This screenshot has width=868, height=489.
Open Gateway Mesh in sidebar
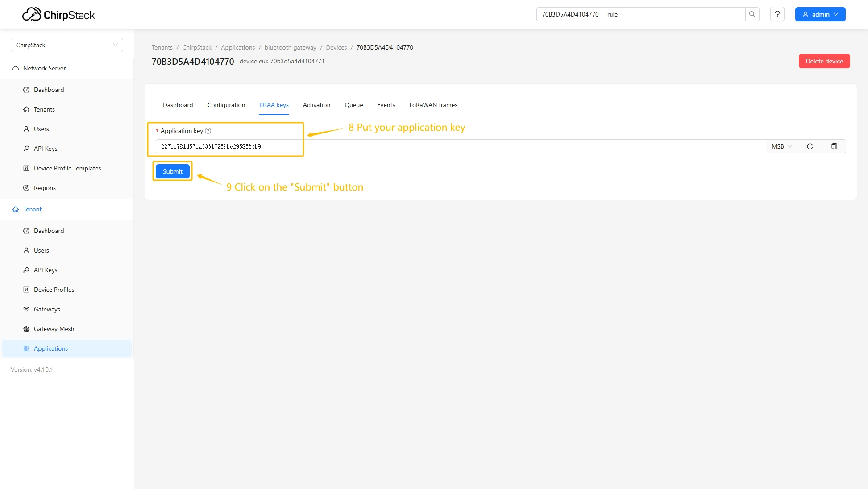coord(54,329)
